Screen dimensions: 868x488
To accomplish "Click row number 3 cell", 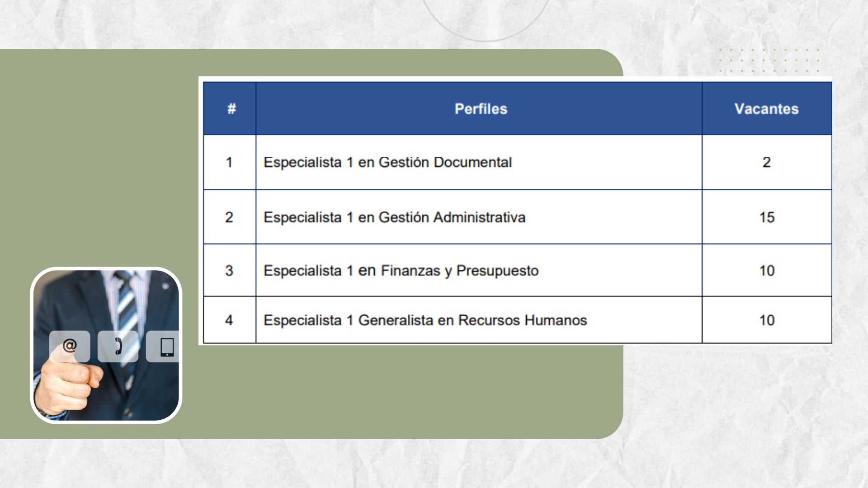I will tap(230, 271).
